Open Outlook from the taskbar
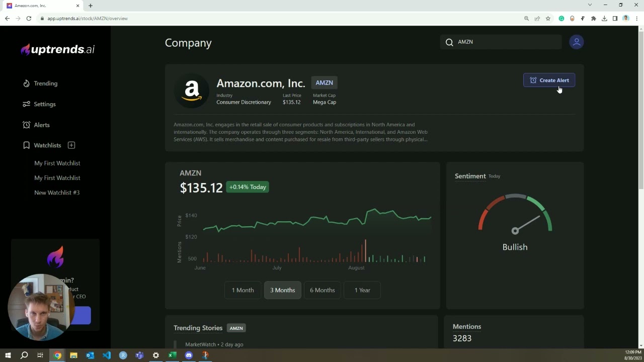The width and height of the screenshot is (644, 362). pyautogui.click(x=90, y=355)
